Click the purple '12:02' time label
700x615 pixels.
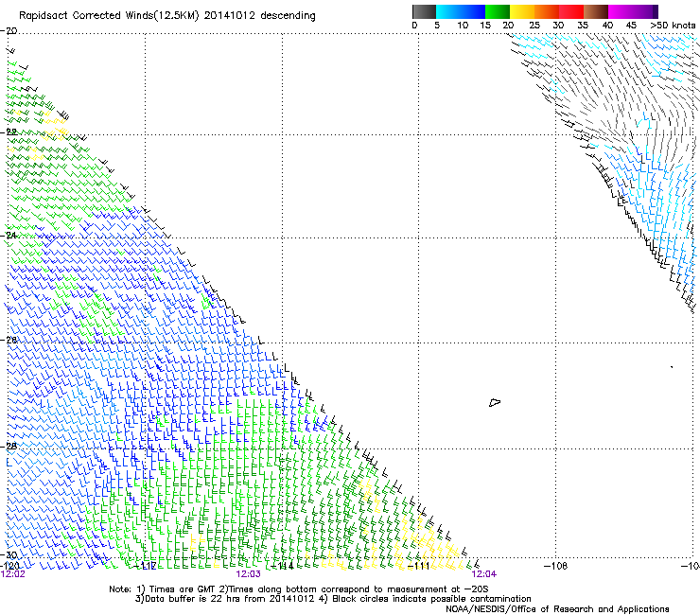pyautogui.click(x=13, y=574)
